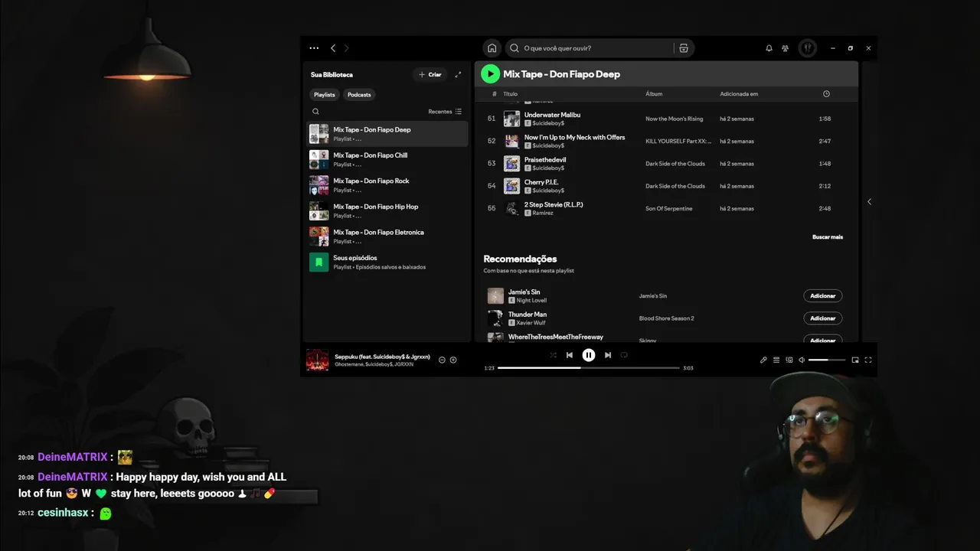Sort by the Álbum column header
The image size is (980, 551).
click(654, 94)
